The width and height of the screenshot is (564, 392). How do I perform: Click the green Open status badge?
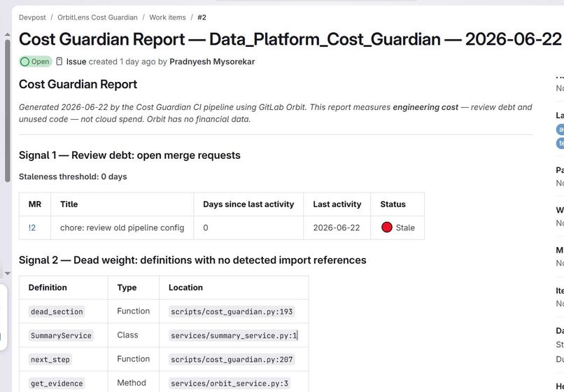point(35,62)
